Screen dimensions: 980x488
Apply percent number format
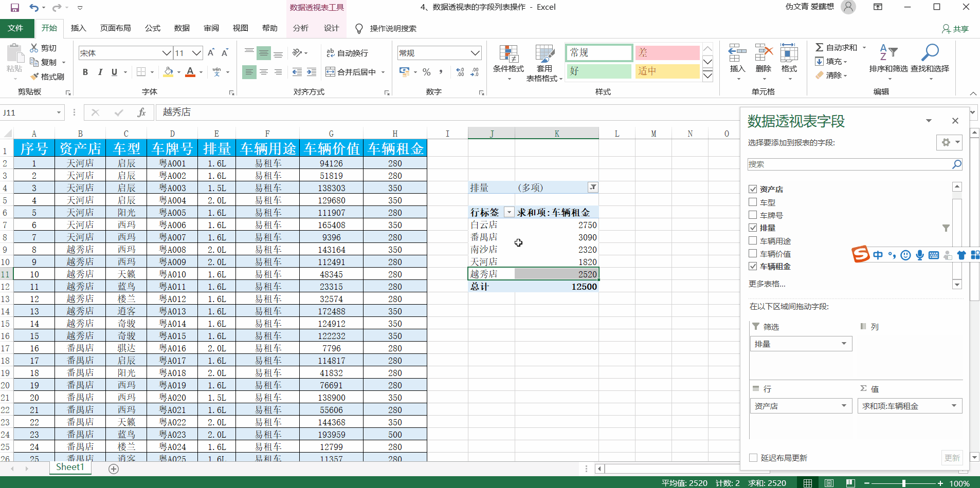[426, 72]
